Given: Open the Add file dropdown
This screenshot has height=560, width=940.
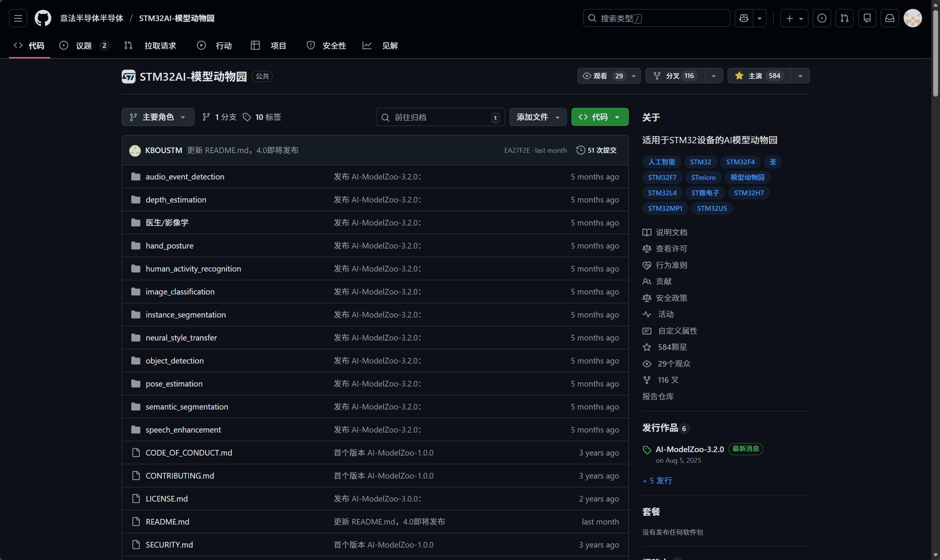Looking at the screenshot, I should [538, 117].
